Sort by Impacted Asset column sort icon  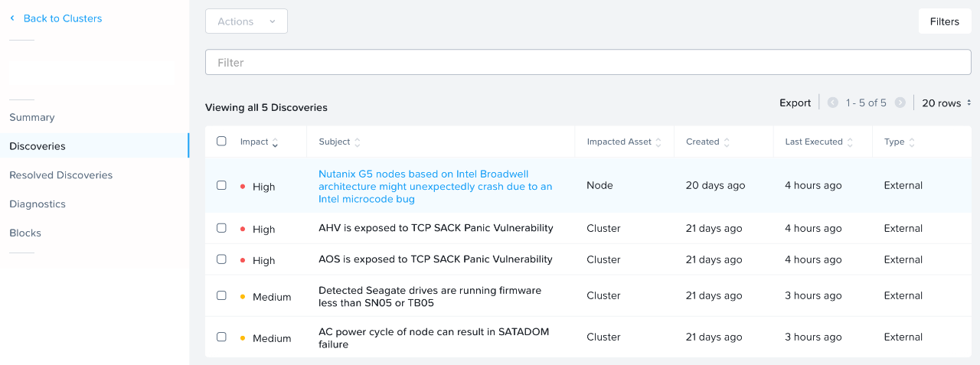(658, 142)
